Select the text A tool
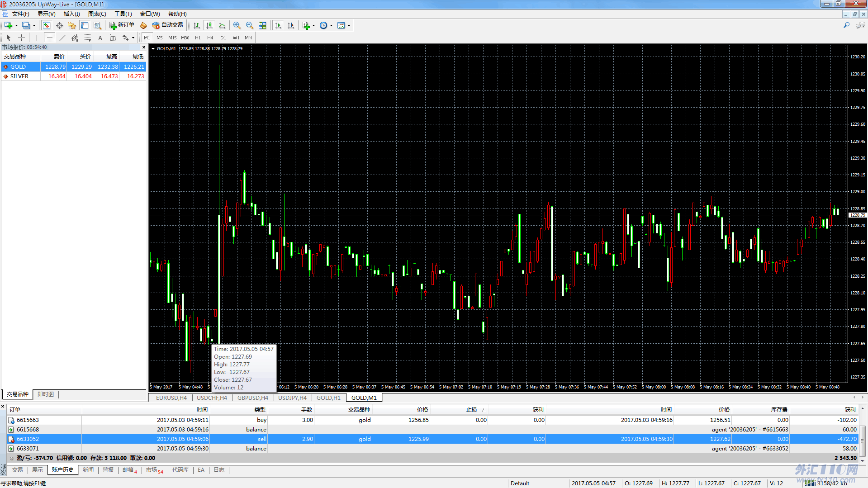The image size is (868, 488). click(x=100, y=38)
